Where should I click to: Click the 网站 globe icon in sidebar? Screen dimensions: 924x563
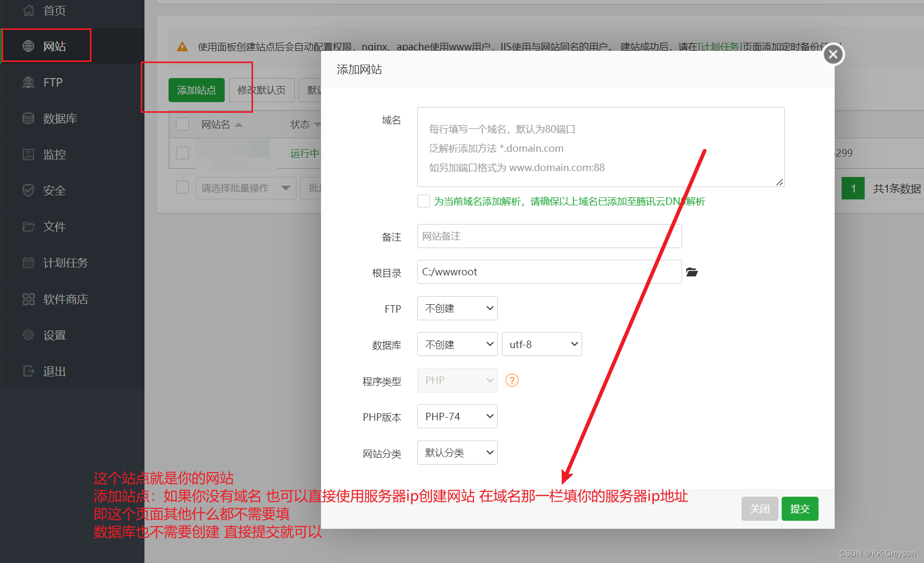pos(28,47)
